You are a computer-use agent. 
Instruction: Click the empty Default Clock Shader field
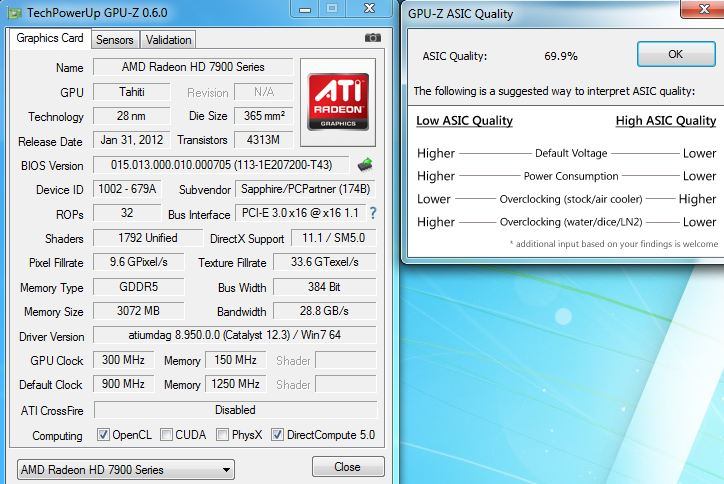[x=346, y=384]
